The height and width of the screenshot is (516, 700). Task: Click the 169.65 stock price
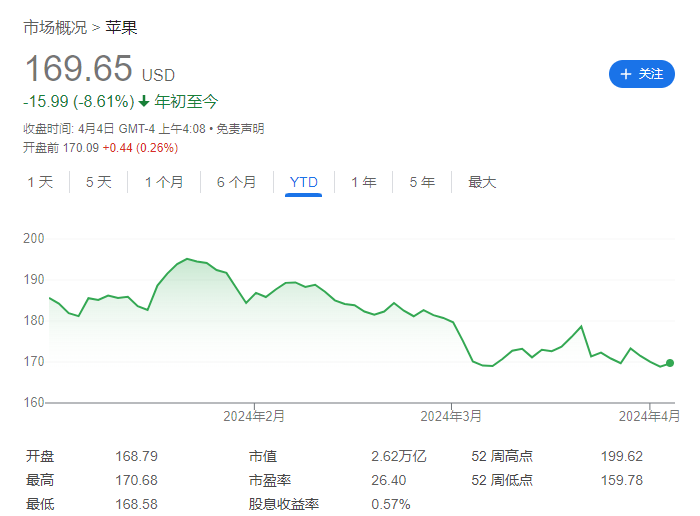(x=79, y=68)
